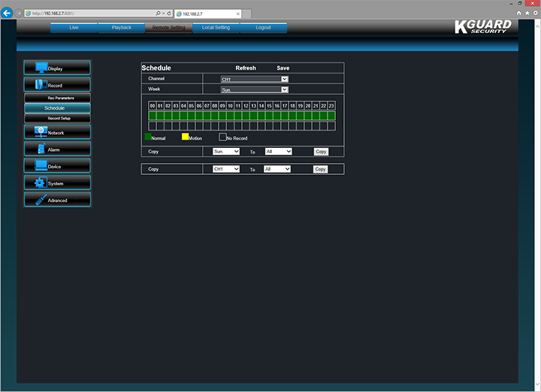
Task: Open the Display settings icon
Action: point(41,68)
